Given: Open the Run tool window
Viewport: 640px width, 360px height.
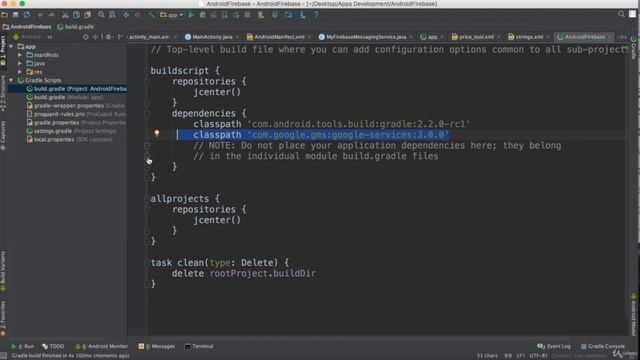Looking at the screenshot, I should click(x=23, y=347).
